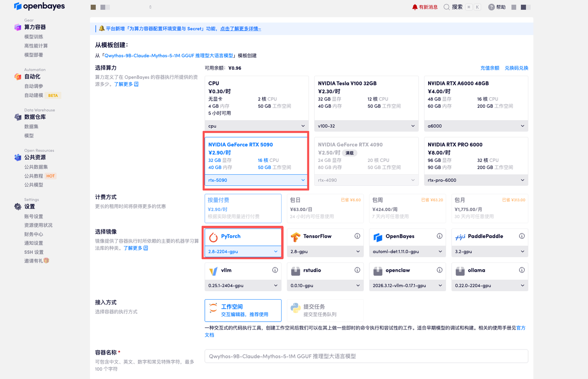Go to 模型部署 in the sidebar

(x=34, y=55)
